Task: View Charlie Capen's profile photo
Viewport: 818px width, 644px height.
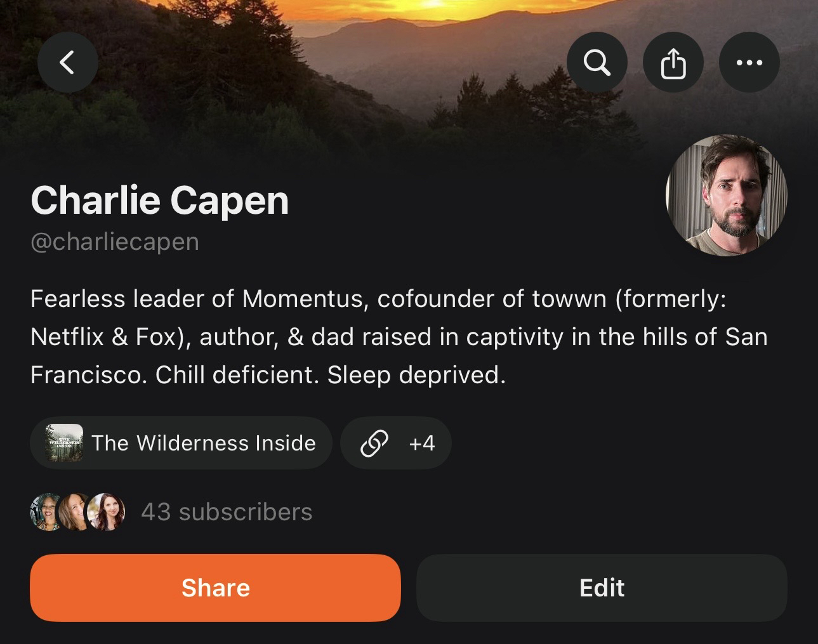Action: pos(726,195)
